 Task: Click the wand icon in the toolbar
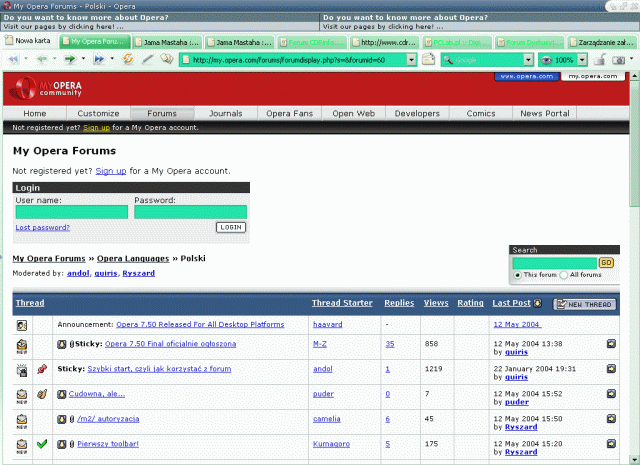pos(147,60)
